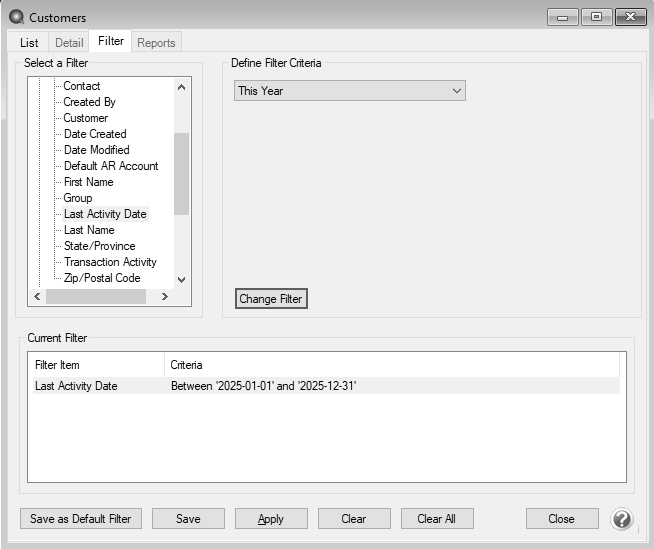Image resolution: width=654 pixels, height=549 pixels.
Task: Click the Change Filter button
Action: pos(271,299)
